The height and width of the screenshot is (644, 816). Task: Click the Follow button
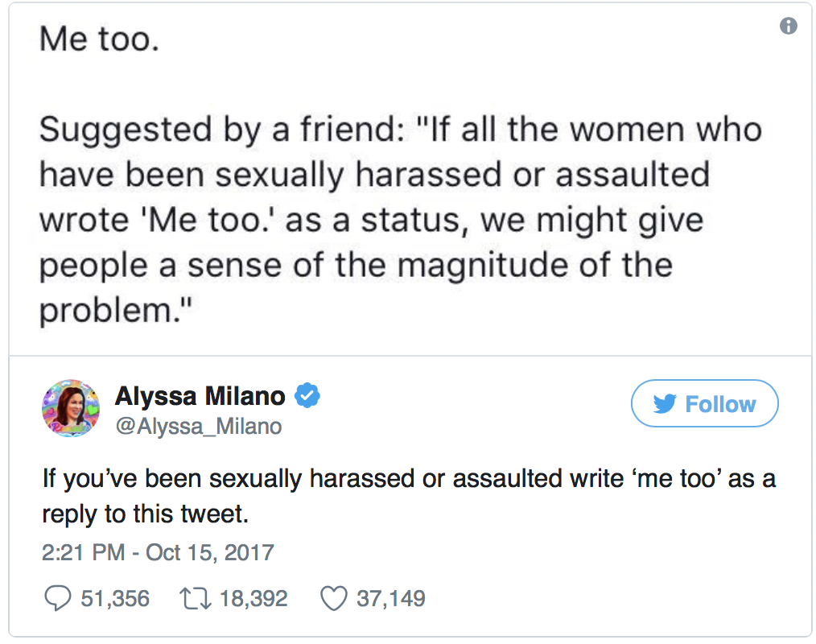[x=704, y=403]
